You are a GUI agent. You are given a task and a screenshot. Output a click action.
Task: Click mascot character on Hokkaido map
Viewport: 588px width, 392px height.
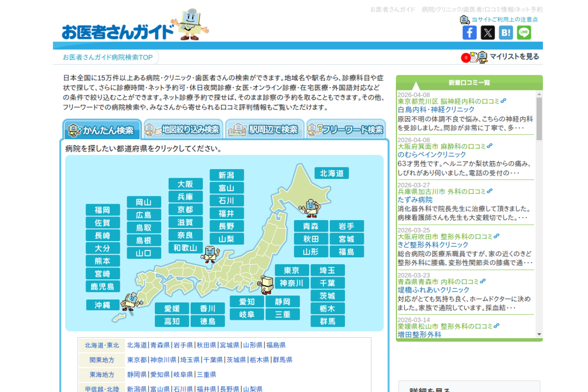tap(311, 208)
